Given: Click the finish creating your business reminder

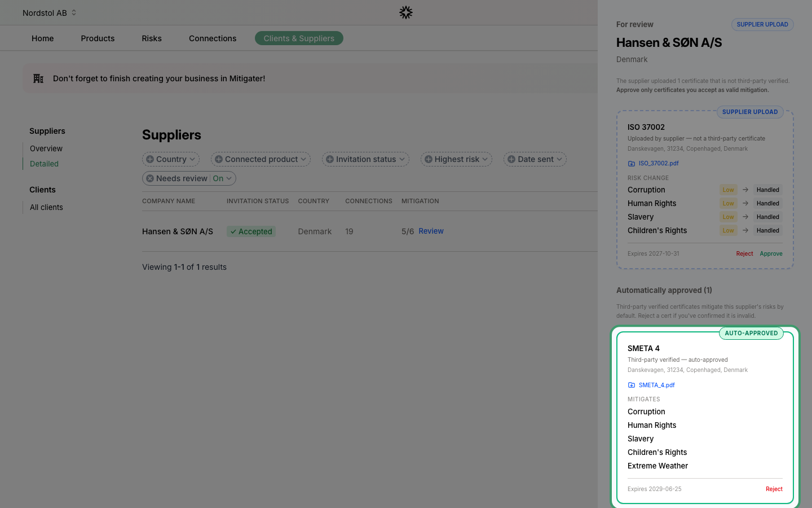Looking at the screenshot, I should [159, 78].
